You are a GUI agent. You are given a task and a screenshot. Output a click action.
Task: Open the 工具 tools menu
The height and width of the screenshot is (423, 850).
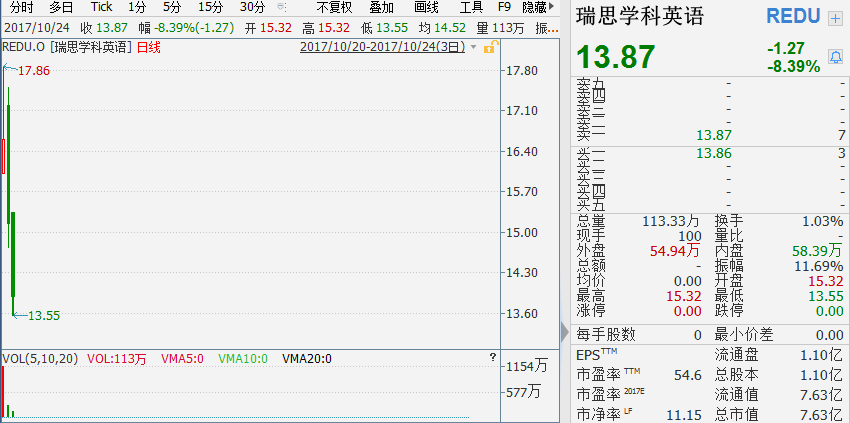click(x=471, y=7)
